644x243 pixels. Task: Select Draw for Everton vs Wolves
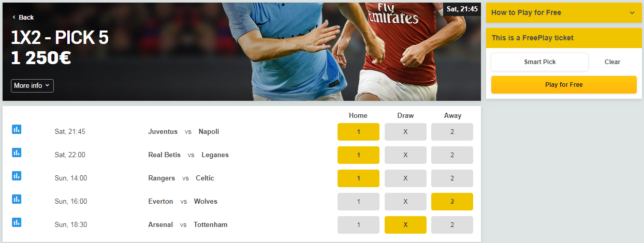(x=405, y=202)
